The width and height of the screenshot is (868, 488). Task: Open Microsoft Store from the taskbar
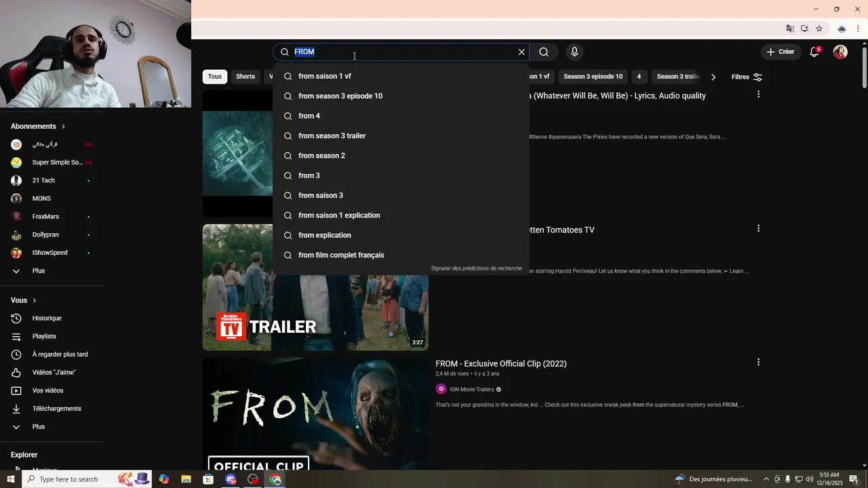[208, 479]
